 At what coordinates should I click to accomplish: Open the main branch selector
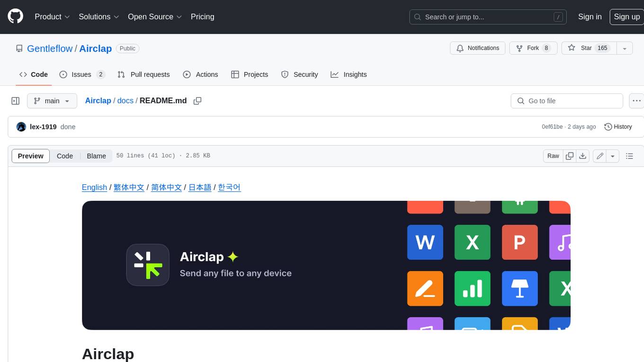tap(52, 101)
